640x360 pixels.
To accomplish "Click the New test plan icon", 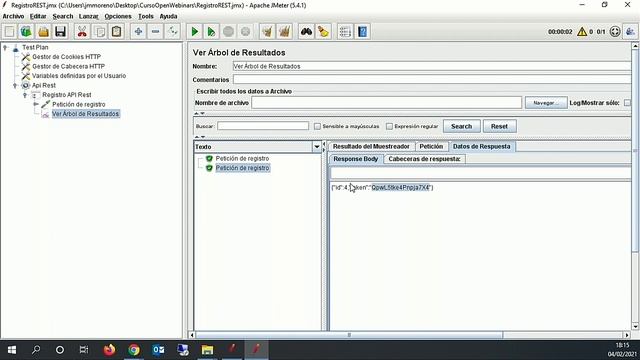I will click(10, 31).
